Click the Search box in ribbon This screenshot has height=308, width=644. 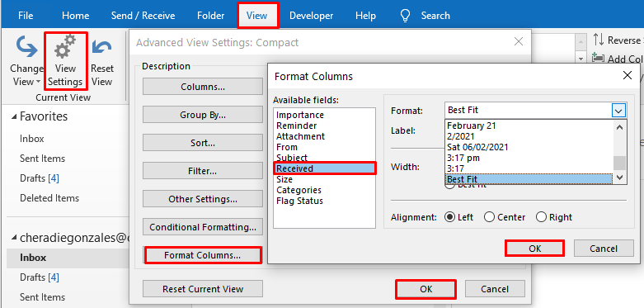(x=435, y=16)
